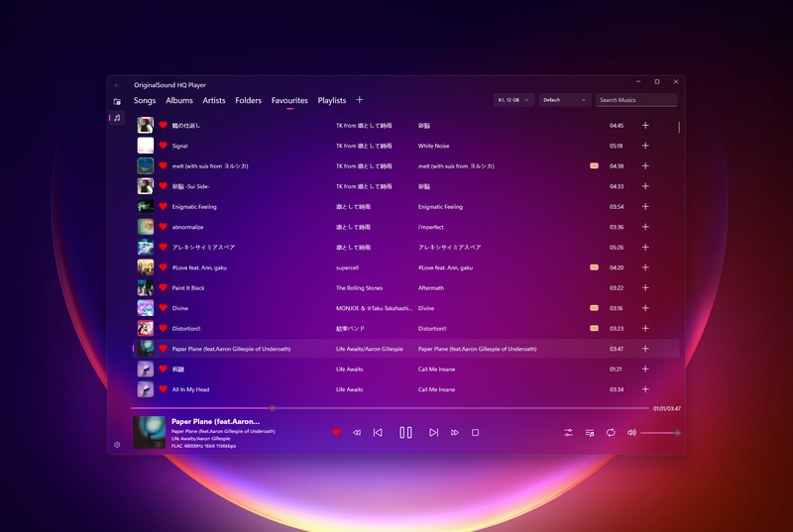This screenshot has height=532, width=793.
Task: Toggle heart for Divine song
Action: [163, 308]
